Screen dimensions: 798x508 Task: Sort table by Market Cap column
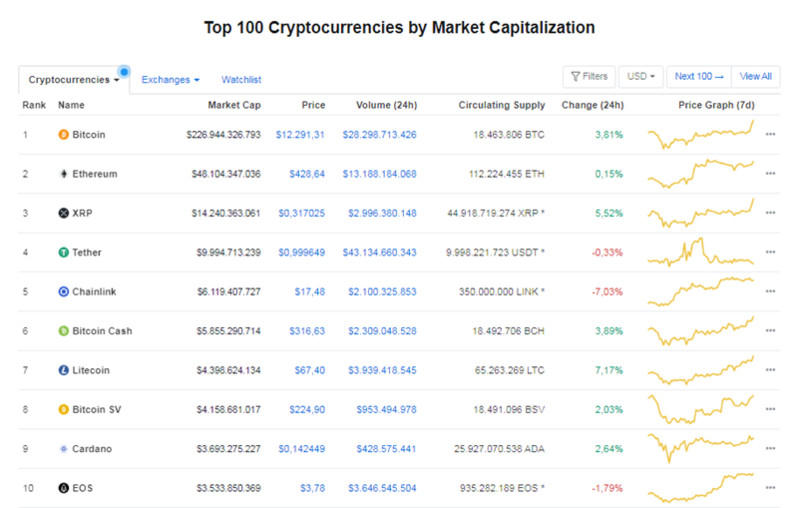coord(234,105)
